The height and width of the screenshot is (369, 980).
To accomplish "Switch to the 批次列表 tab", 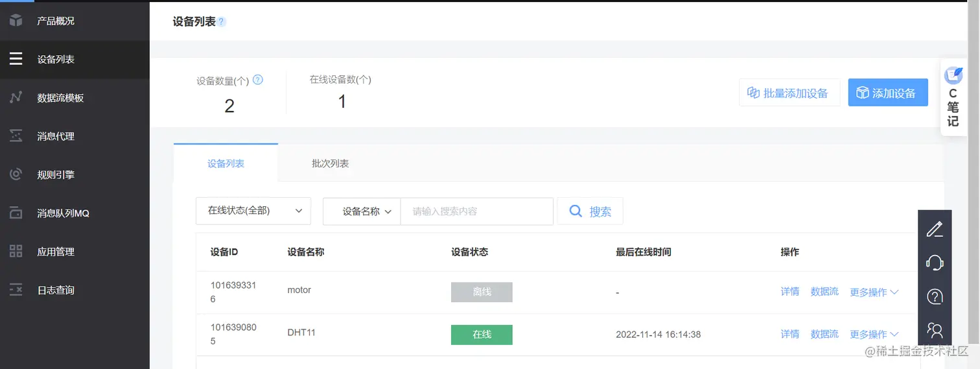I will pyautogui.click(x=330, y=163).
